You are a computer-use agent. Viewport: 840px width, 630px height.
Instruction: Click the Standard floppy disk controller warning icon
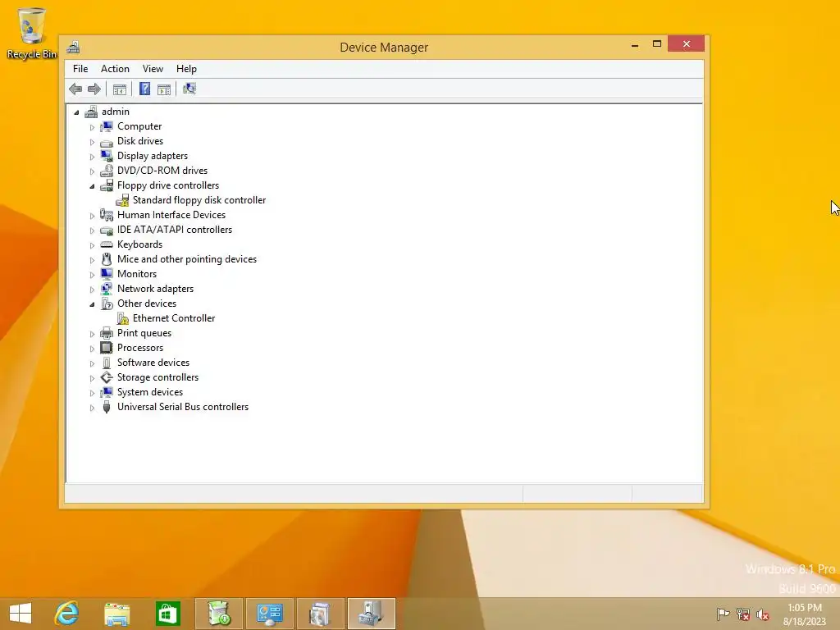pos(122,200)
